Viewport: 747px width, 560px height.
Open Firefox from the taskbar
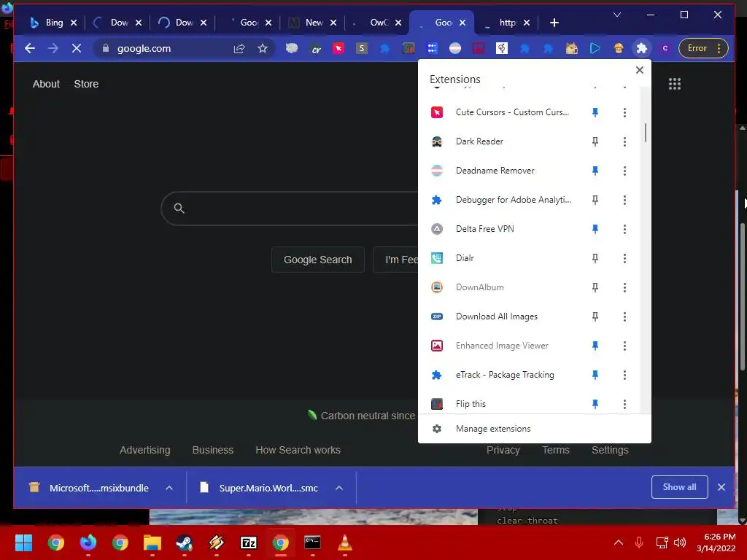pos(88,542)
